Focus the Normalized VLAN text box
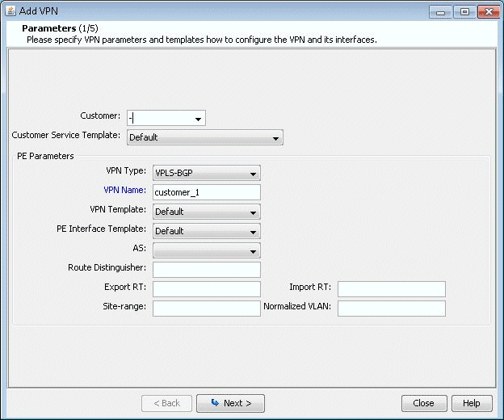504x420 pixels. [391, 309]
